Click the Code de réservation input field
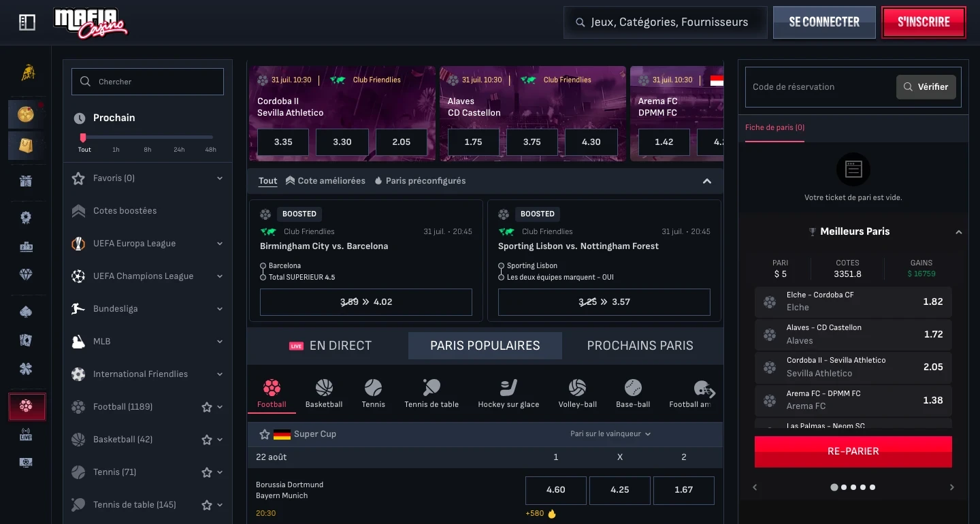This screenshot has height=524, width=980. point(821,87)
